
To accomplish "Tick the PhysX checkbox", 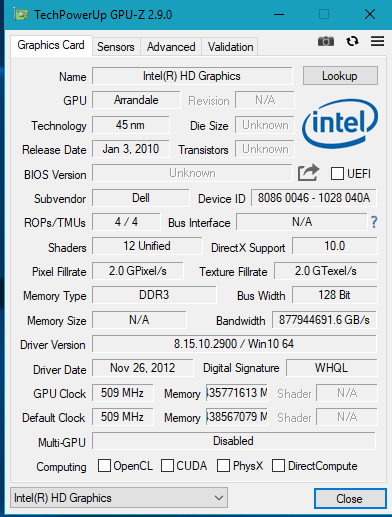I will pos(223,466).
